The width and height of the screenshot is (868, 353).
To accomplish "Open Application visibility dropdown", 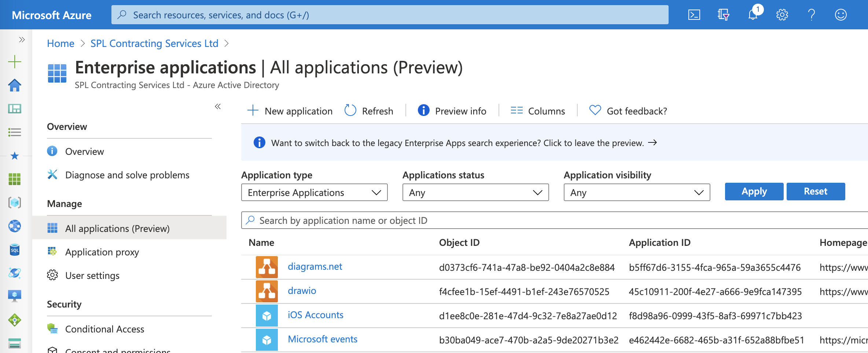I will point(637,192).
